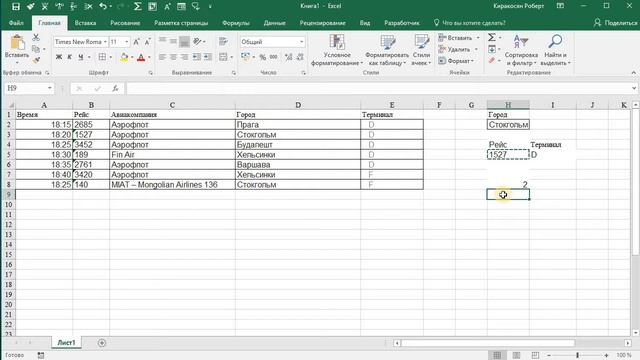Open the number format Общий dropdown
The image size is (640, 360).
pyautogui.click(x=301, y=42)
